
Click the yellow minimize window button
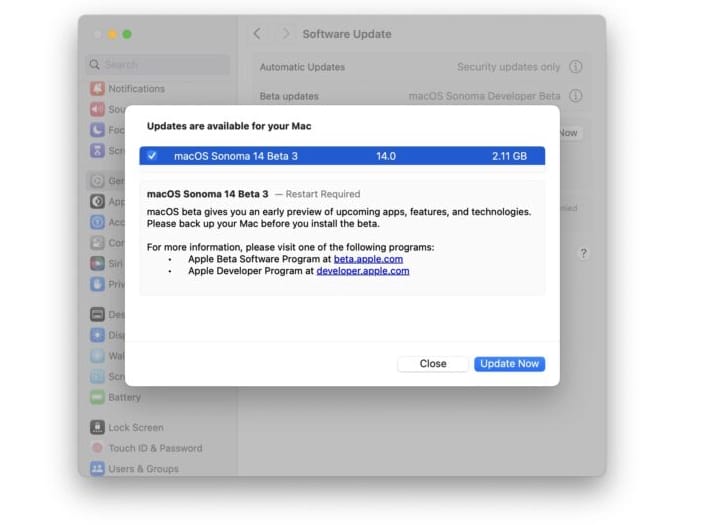pos(112,34)
